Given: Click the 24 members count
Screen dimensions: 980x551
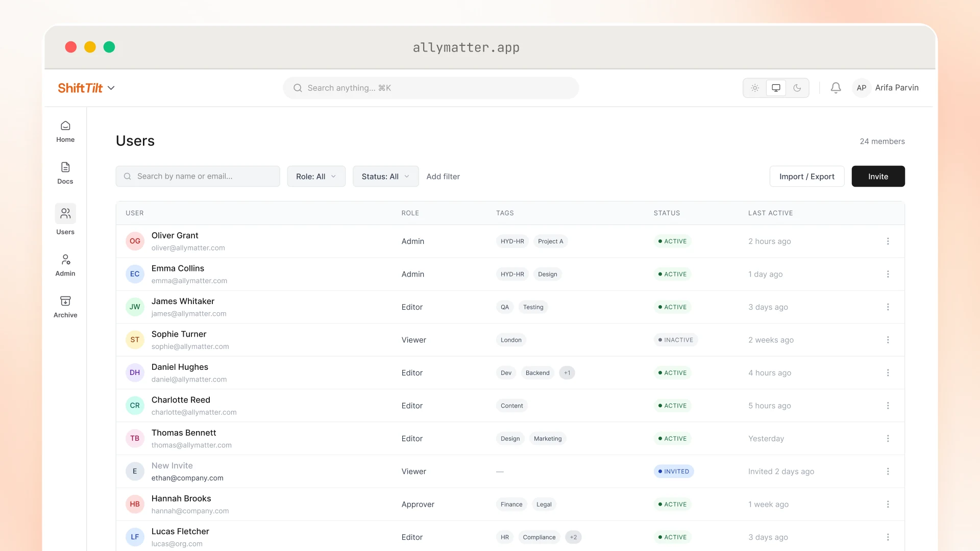Looking at the screenshot, I should pyautogui.click(x=882, y=141).
